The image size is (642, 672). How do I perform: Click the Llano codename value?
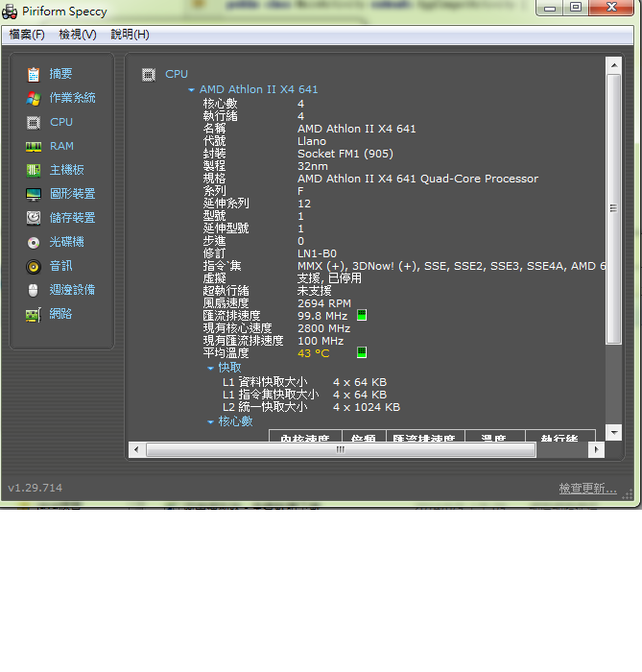coord(312,141)
